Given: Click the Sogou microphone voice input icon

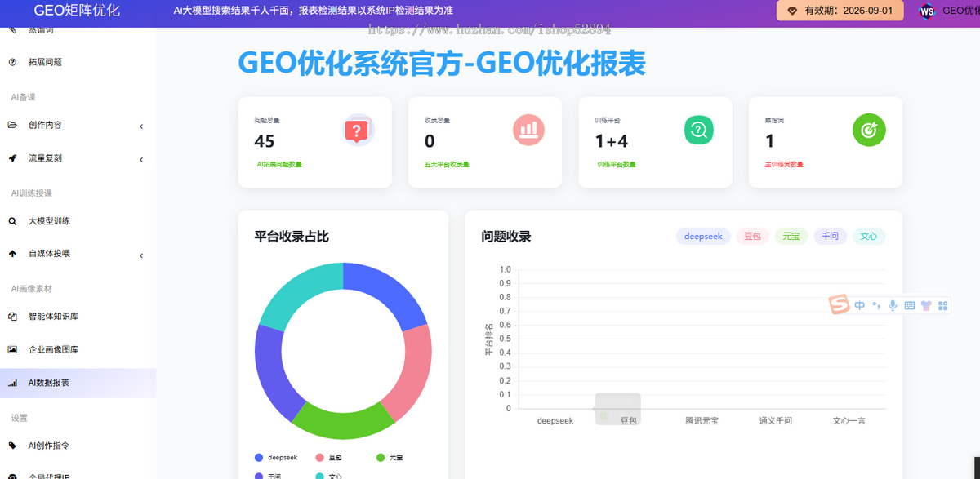Looking at the screenshot, I should click(x=893, y=305).
